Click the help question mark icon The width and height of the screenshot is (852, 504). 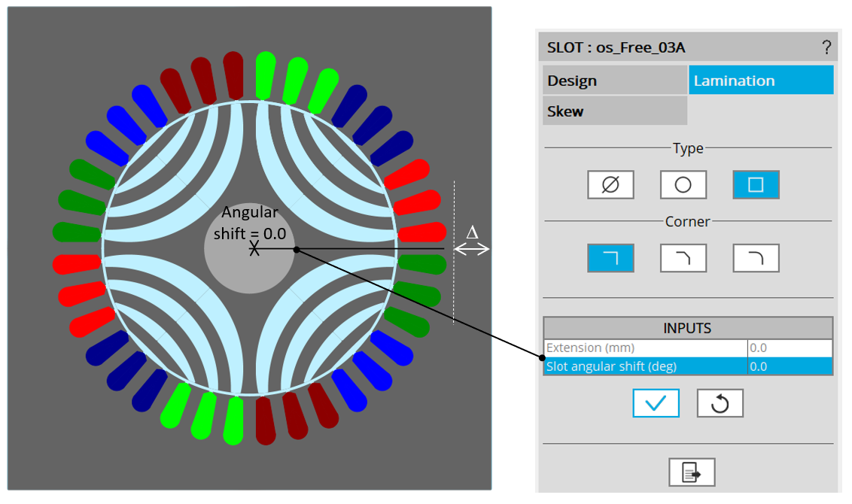pyautogui.click(x=826, y=48)
